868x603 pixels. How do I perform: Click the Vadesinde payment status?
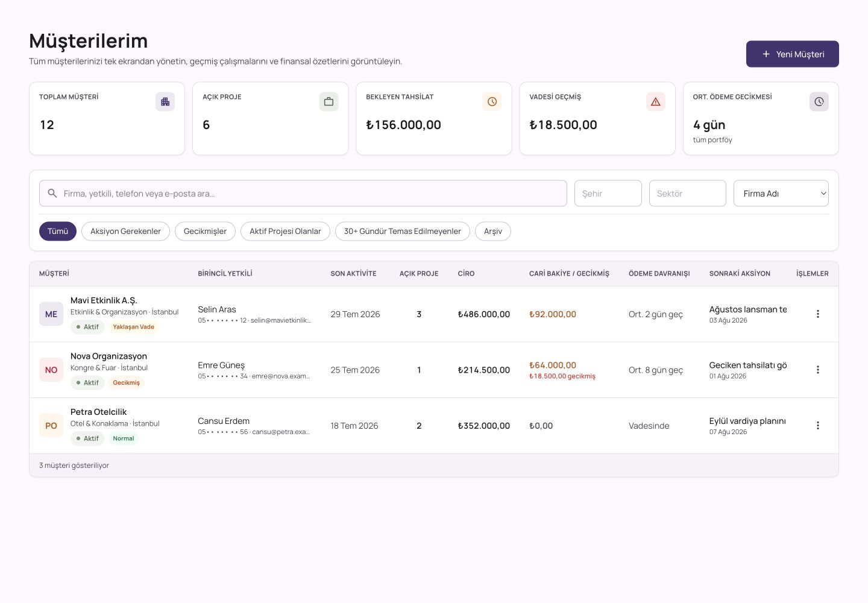click(x=649, y=426)
